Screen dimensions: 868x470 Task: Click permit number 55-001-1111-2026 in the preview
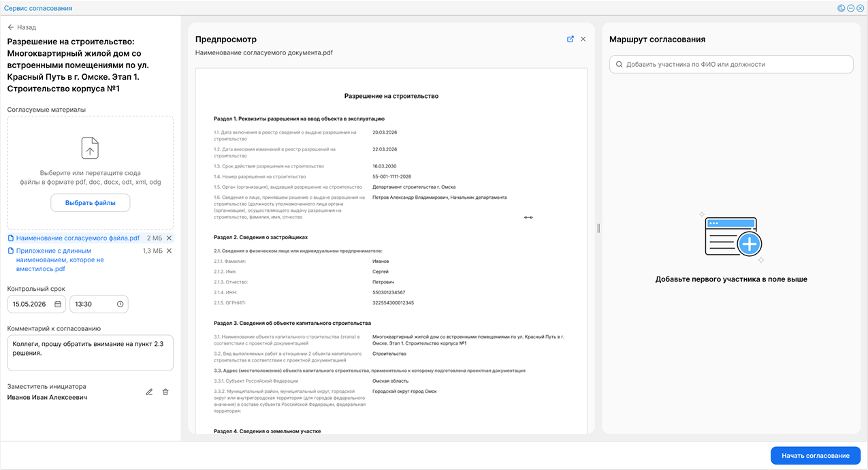pyautogui.click(x=392, y=176)
